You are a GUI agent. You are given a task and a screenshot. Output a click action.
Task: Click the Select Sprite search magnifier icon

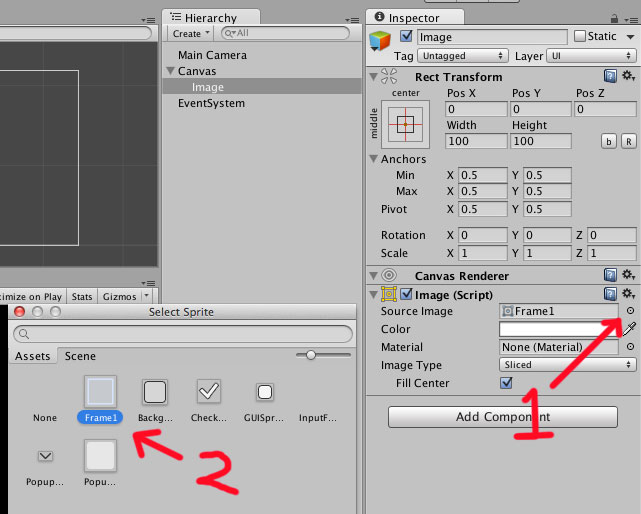click(x=24, y=334)
